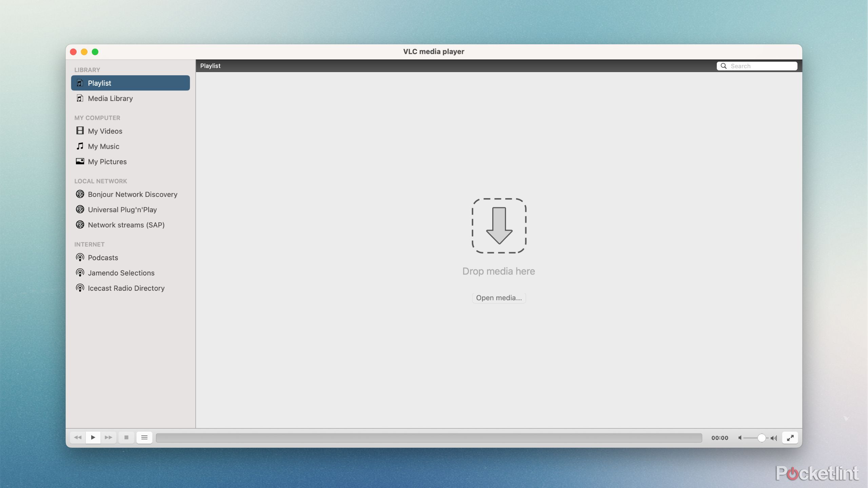This screenshot has width=868, height=488.
Task: Click the play button icon
Action: click(93, 438)
